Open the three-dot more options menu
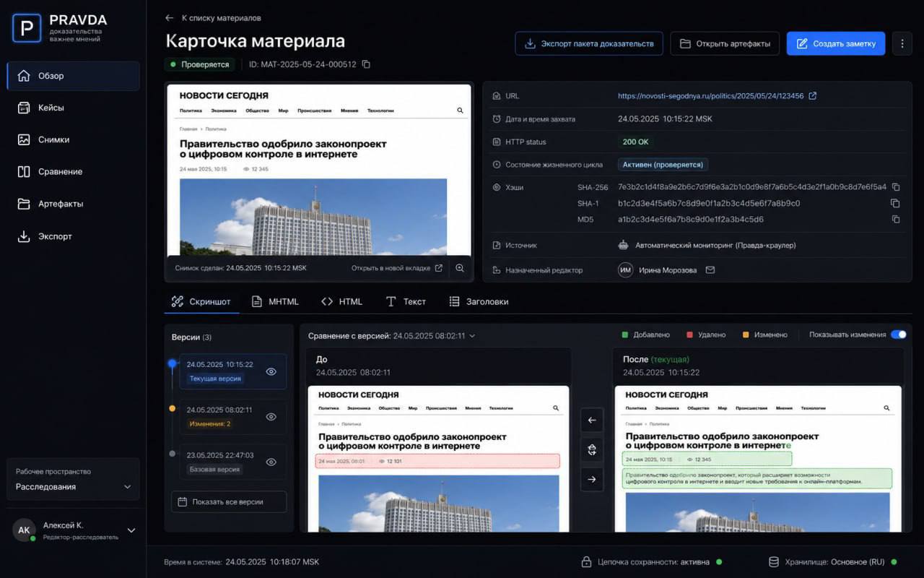Screen dimensions: 924x578 pyautogui.click(x=902, y=43)
